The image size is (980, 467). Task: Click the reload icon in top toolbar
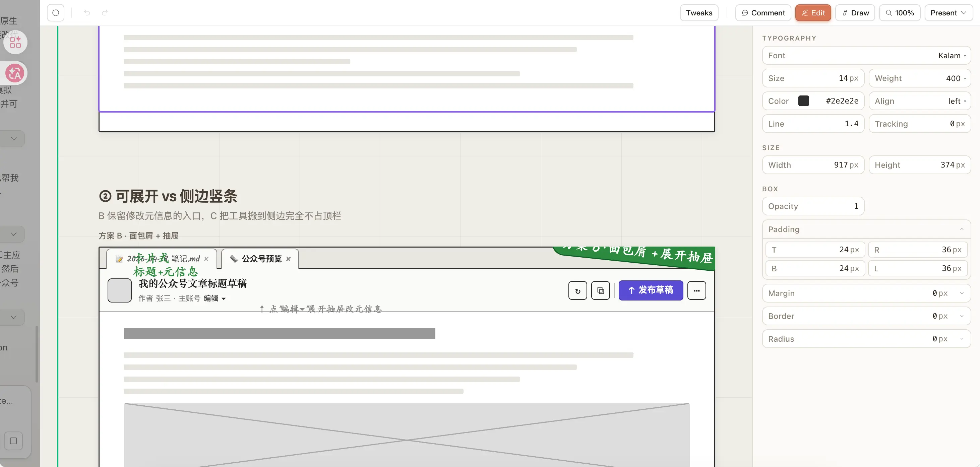pos(56,12)
